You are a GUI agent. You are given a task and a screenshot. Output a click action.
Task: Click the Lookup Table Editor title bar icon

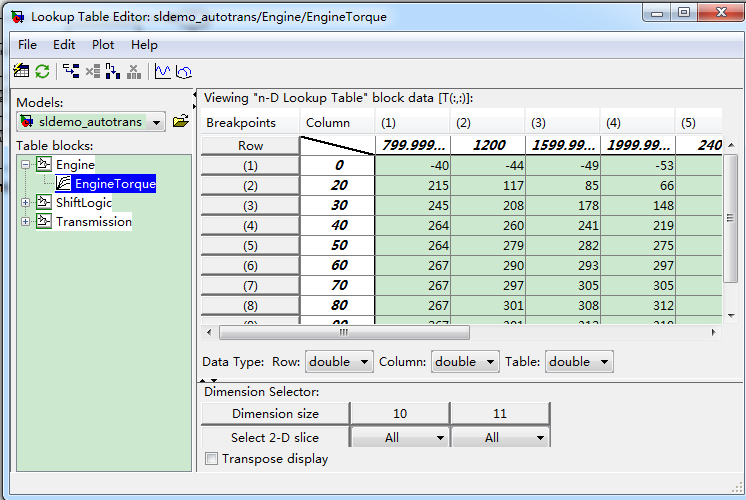click(x=18, y=17)
